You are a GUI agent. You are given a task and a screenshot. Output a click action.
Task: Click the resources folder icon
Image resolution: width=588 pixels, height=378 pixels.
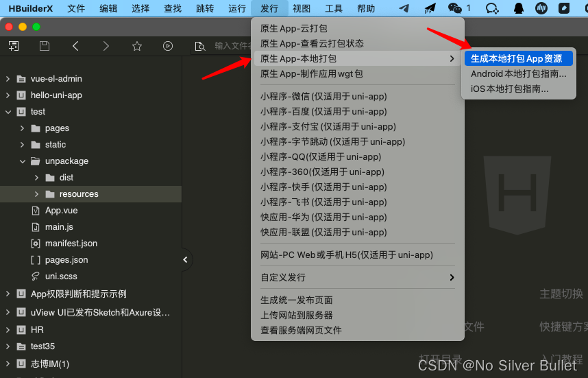(x=50, y=194)
